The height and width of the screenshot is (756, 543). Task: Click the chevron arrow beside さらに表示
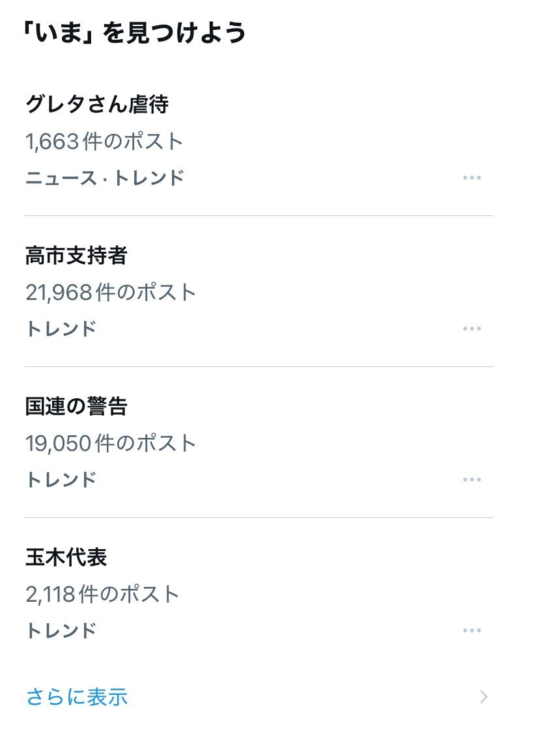coord(483,697)
